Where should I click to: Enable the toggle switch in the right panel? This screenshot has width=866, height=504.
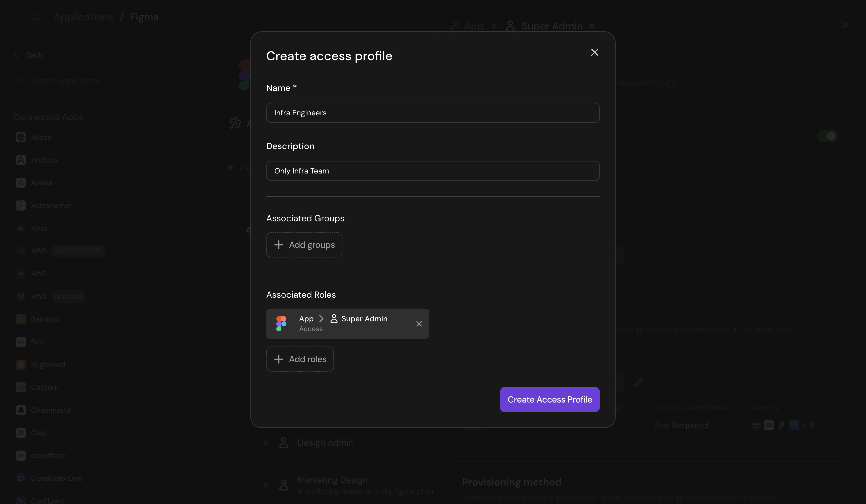pyautogui.click(x=827, y=136)
